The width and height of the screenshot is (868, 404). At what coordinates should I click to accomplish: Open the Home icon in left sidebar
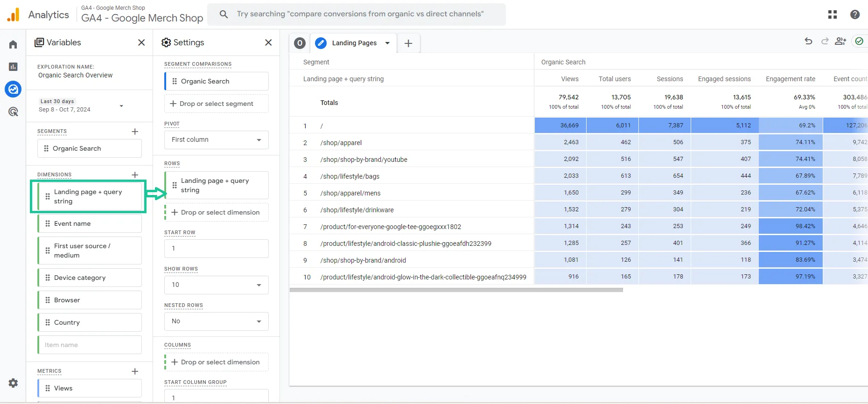pos(13,44)
